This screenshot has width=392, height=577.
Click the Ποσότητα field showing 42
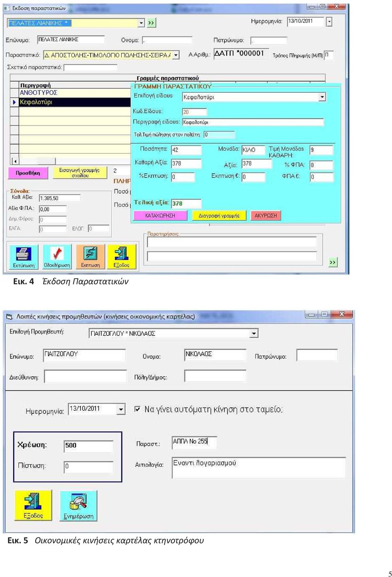click(x=186, y=150)
